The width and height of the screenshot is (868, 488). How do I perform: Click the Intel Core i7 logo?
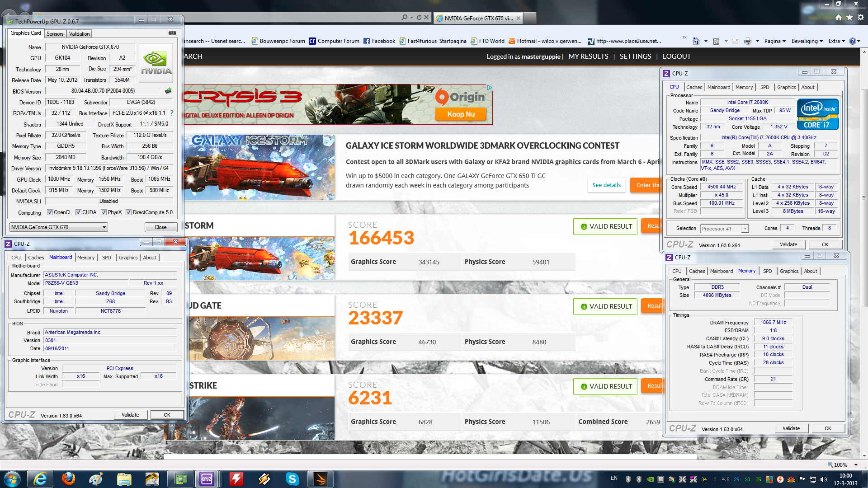click(x=818, y=114)
